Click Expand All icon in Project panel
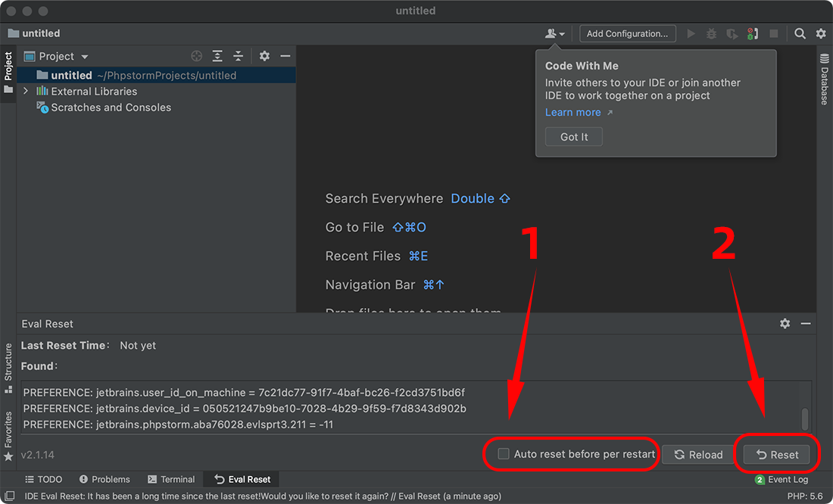Image resolution: width=833 pixels, height=504 pixels. [217, 56]
